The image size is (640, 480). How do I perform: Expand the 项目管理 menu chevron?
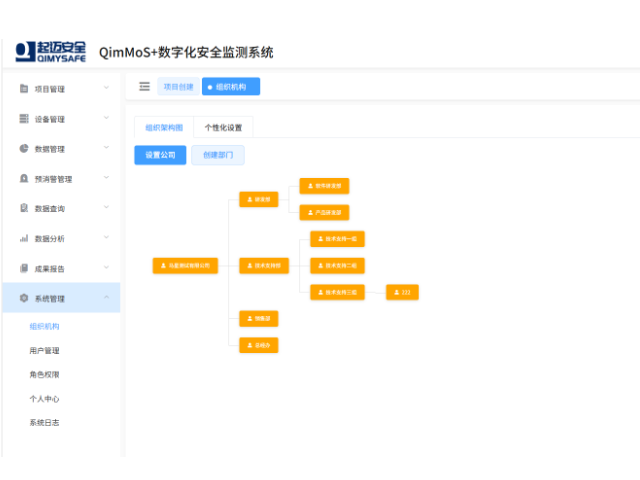106,88
